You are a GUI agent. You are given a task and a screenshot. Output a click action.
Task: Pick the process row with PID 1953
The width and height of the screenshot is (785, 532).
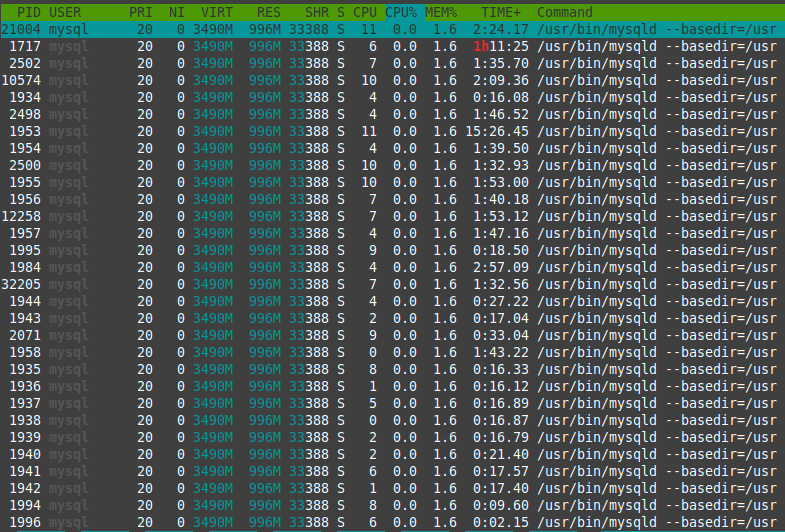[26, 131]
